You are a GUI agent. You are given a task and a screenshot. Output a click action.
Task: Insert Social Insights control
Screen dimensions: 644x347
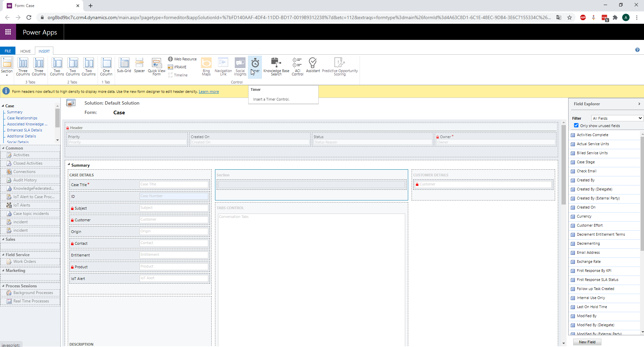coord(240,66)
